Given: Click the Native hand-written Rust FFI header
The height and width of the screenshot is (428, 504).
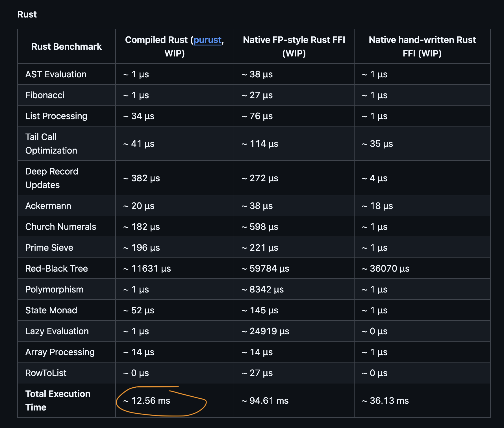Looking at the screenshot, I should [422, 47].
